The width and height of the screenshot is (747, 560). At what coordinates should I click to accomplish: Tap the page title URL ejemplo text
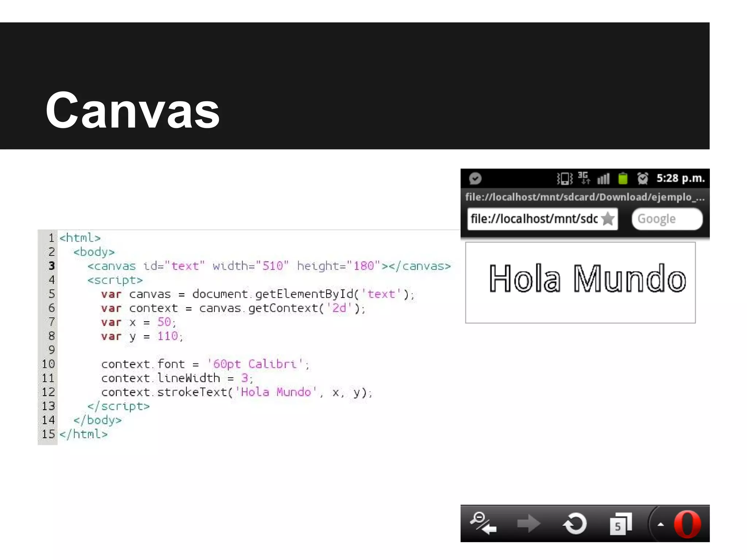(585, 197)
